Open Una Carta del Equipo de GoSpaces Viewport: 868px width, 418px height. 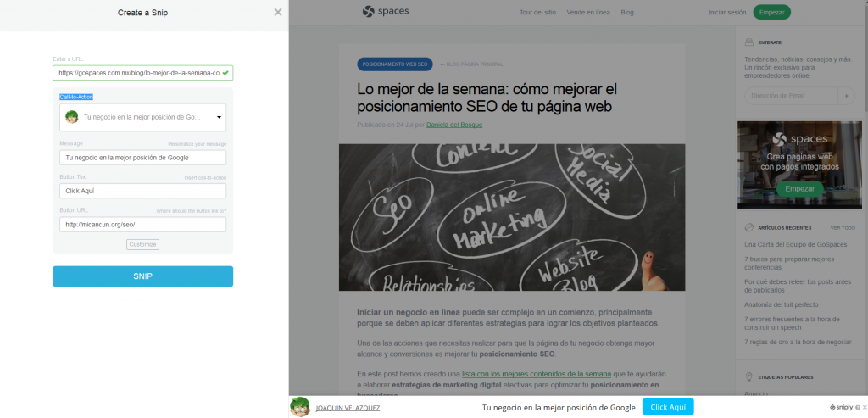click(795, 245)
